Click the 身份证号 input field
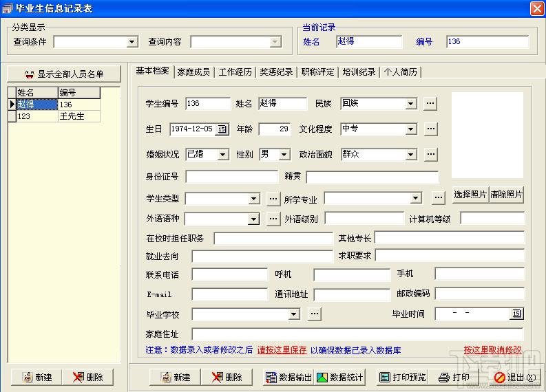 [231, 177]
